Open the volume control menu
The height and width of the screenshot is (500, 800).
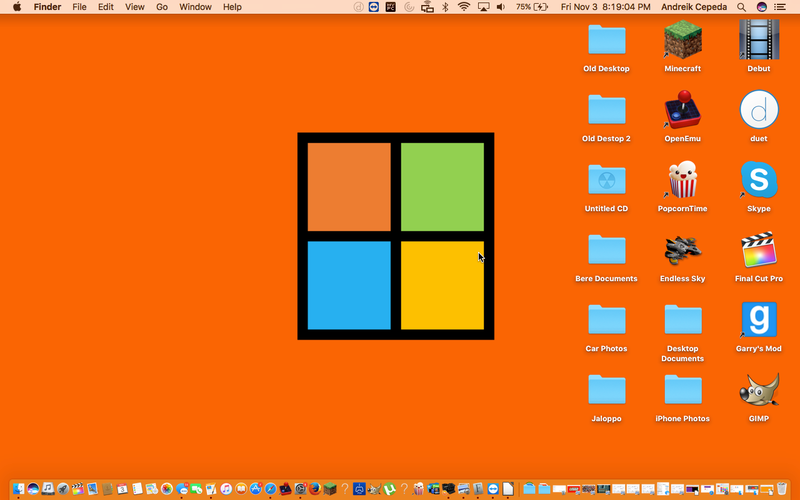501,7
